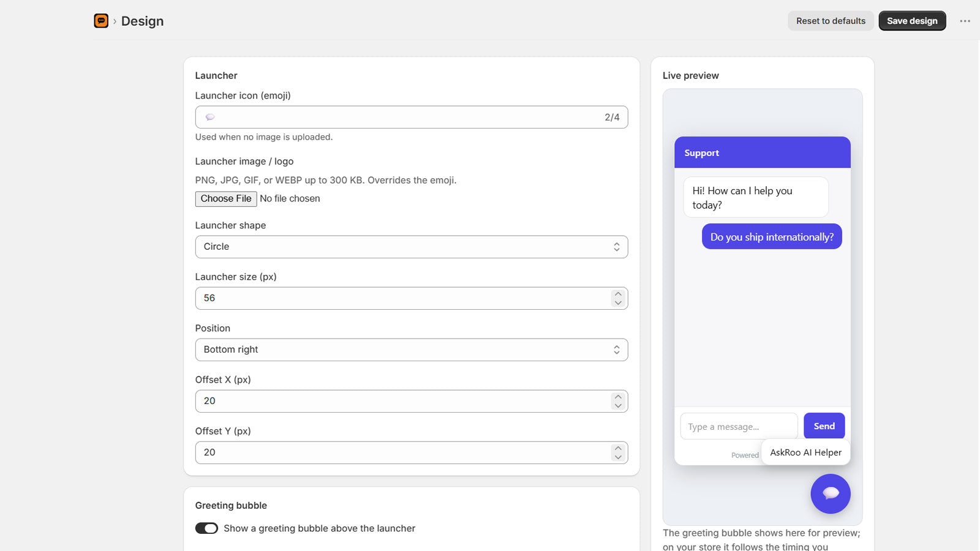Image resolution: width=980 pixels, height=551 pixels.
Task: Click the Launcher icon emoji field
Action: 412,117
